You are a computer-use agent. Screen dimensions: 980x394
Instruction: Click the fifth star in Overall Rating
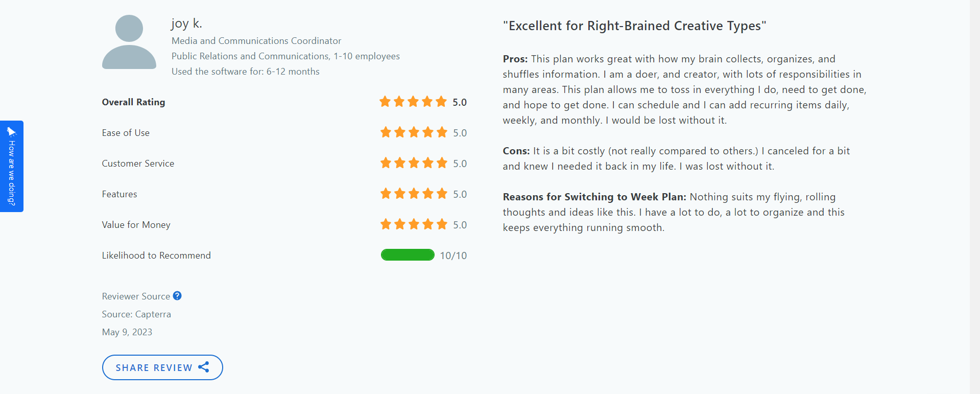click(x=441, y=102)
